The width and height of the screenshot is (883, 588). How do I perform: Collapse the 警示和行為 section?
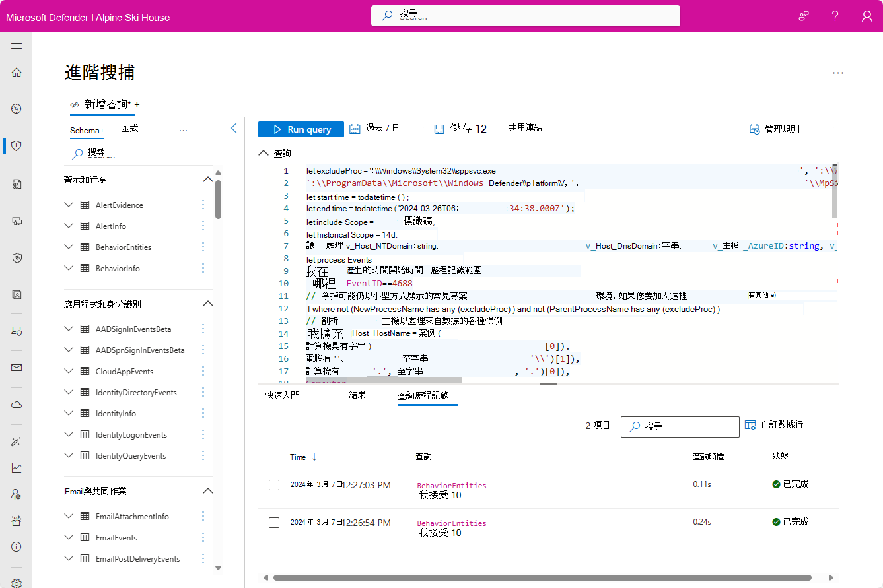pyautogui.click(x=208, y=180)
